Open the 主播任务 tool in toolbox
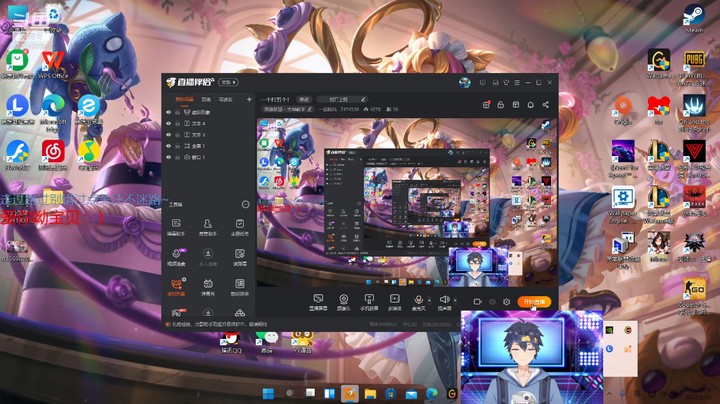 click(239, 227)
